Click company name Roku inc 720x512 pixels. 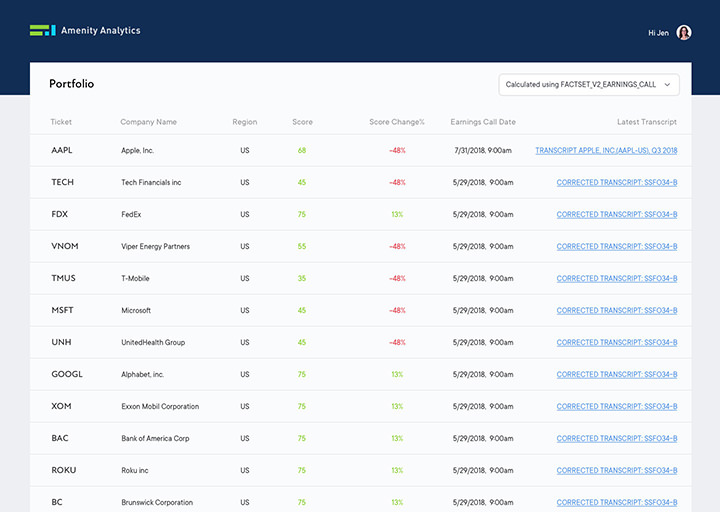point(135,470)
